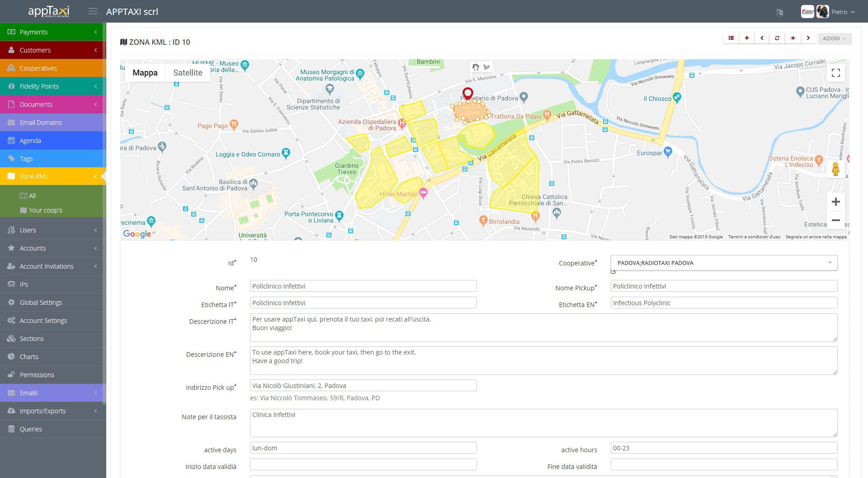The width and height of the screenshot is (868, 478).
Task: Open Queries in sidebar
Action: [52, 429]
